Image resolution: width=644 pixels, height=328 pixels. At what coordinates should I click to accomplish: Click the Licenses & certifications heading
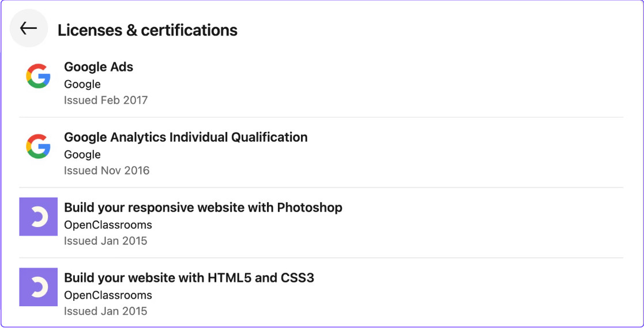tap(148, 31)
